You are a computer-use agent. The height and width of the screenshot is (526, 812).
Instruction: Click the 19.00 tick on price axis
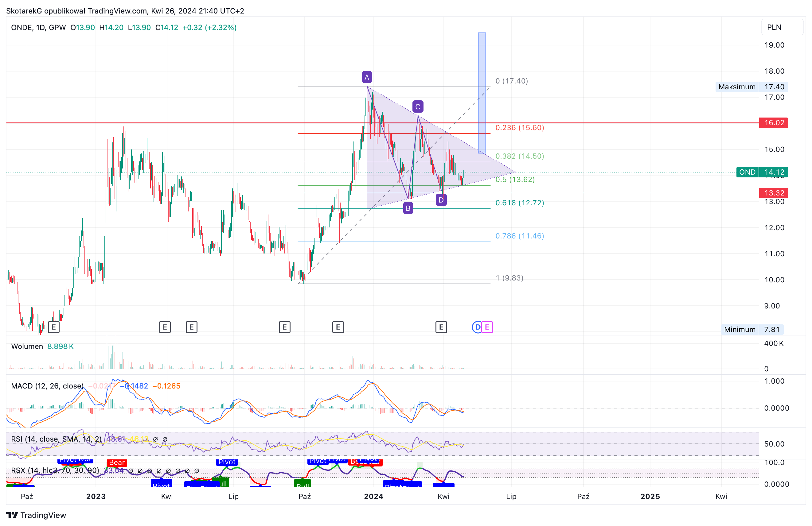(x=774, y=45)
